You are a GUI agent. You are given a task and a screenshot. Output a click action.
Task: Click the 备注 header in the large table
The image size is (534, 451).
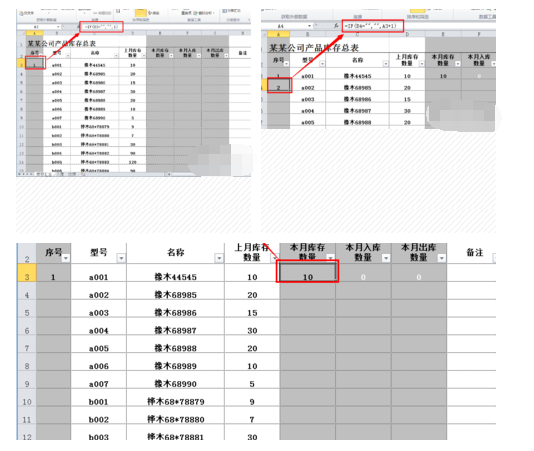[x=474, y=252]
